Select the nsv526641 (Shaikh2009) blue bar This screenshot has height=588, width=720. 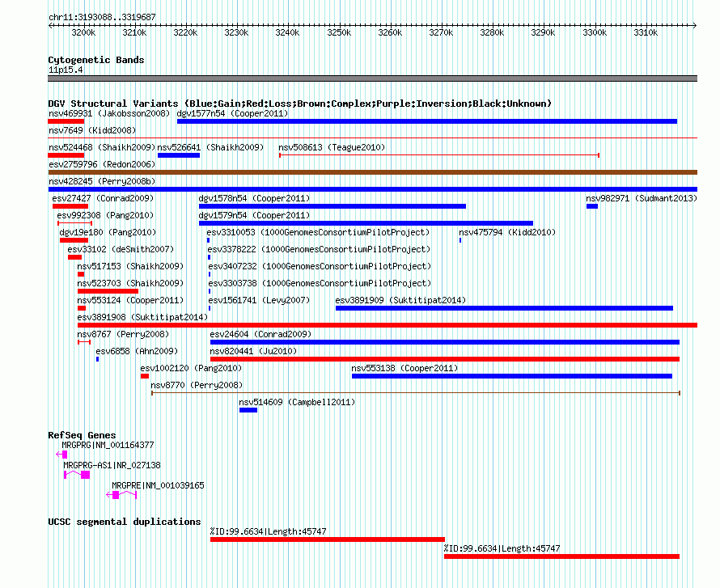(179, 155)
